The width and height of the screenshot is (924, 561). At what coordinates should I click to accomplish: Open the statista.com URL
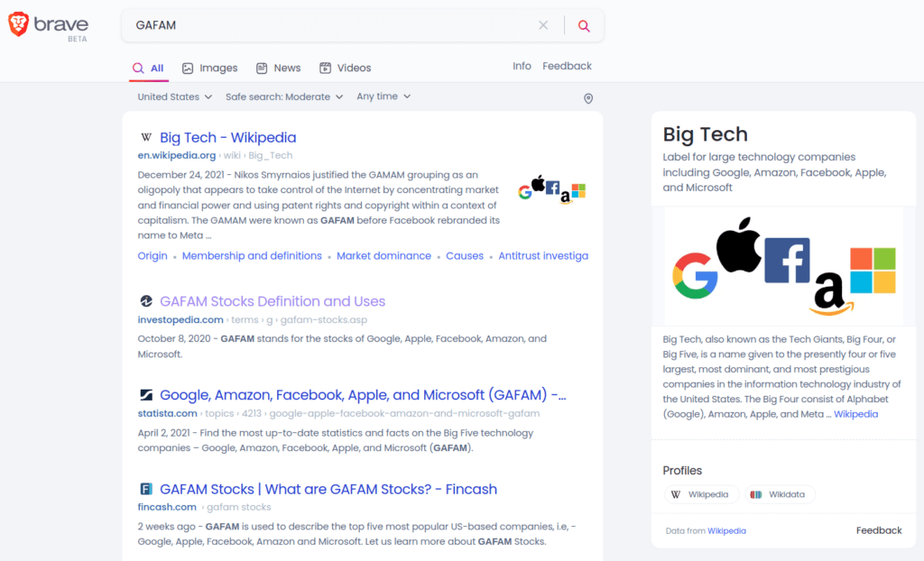[x=167, y=414]
